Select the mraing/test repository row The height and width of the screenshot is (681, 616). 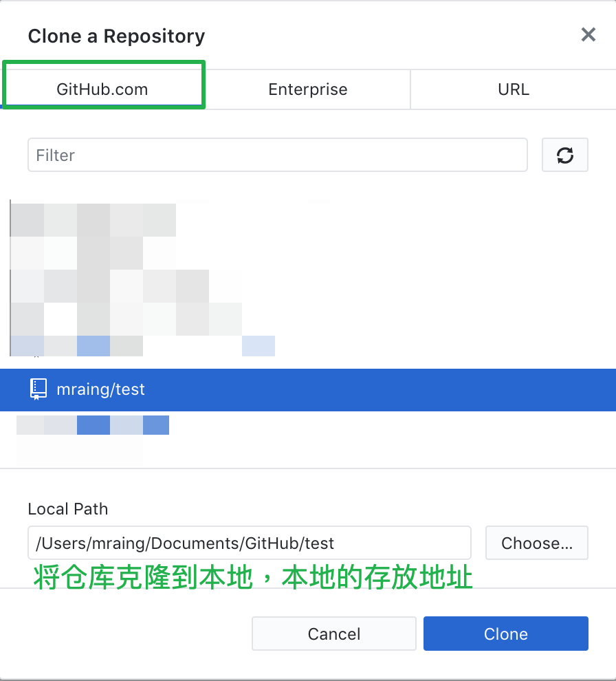click(308, 389)
